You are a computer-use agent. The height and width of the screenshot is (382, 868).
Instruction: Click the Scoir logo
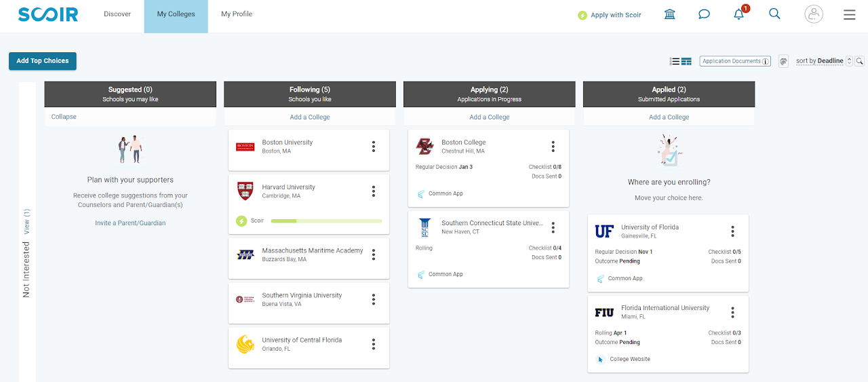tap(48, 14)
